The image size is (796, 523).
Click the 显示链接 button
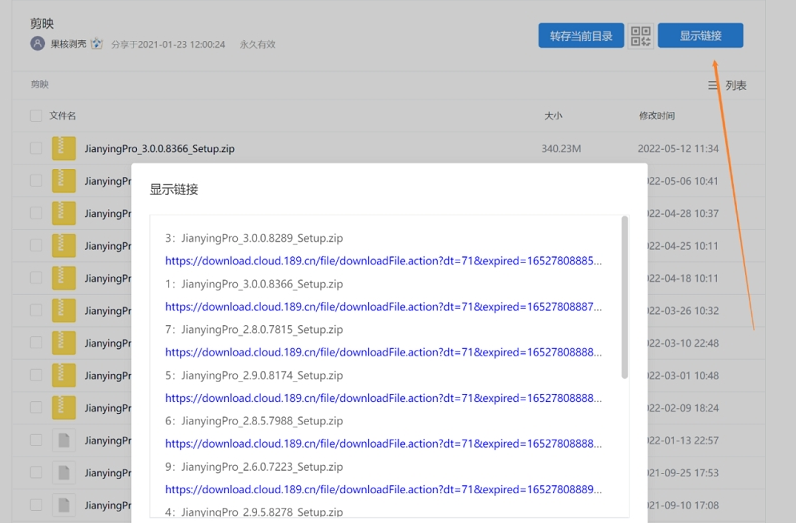point(700,36)
